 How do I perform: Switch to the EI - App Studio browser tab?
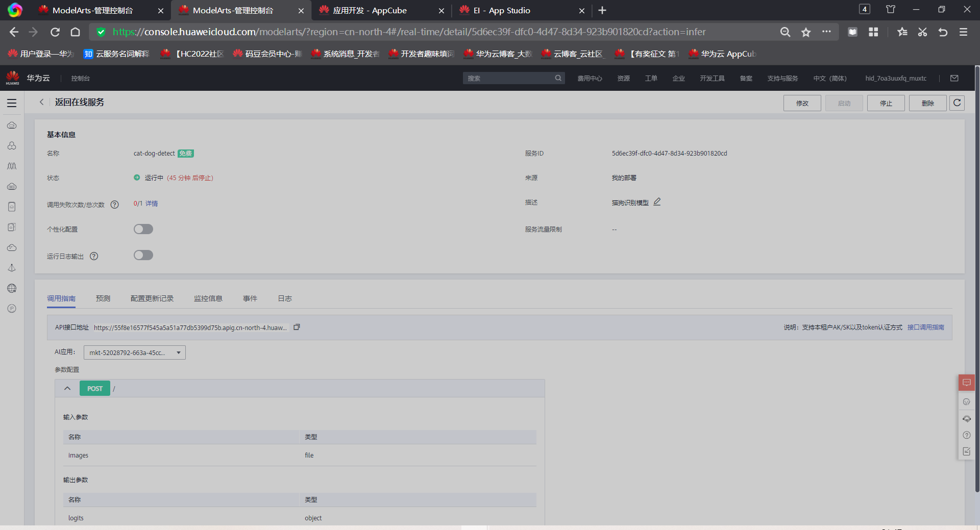[x=522, y=10]
